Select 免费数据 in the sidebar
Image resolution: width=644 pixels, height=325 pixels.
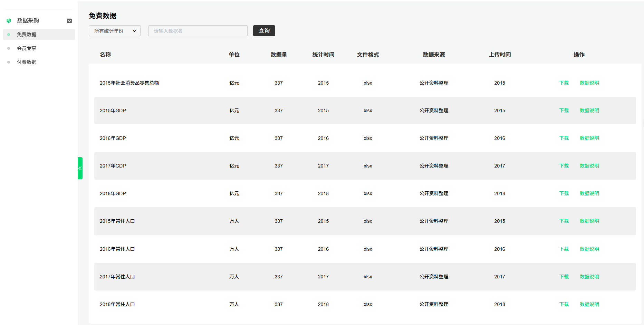click(39, 35)
